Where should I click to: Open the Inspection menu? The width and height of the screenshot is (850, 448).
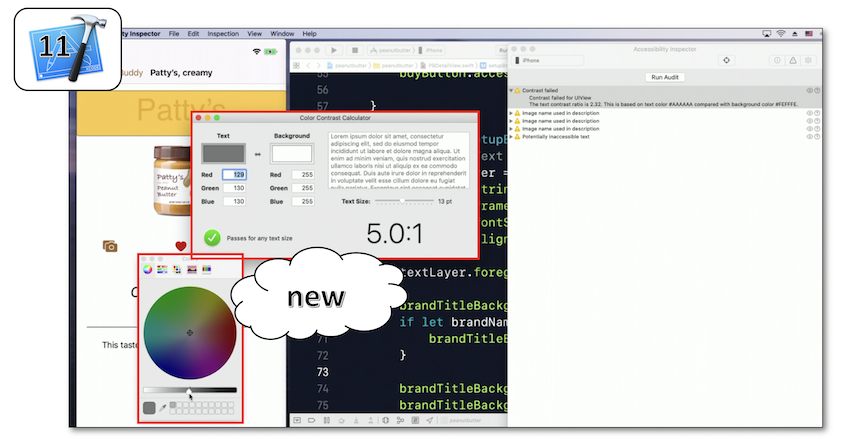coord(223,33)
